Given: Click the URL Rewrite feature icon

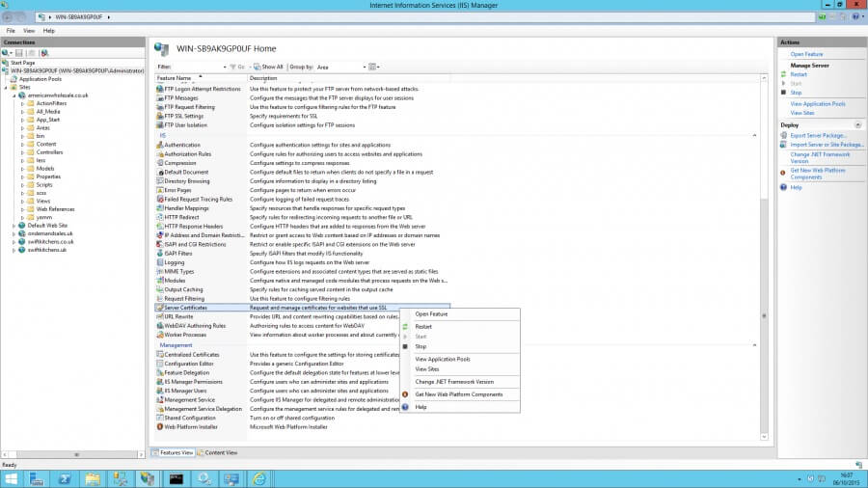Looking at the screenshot, I should (x=159, y=316).
